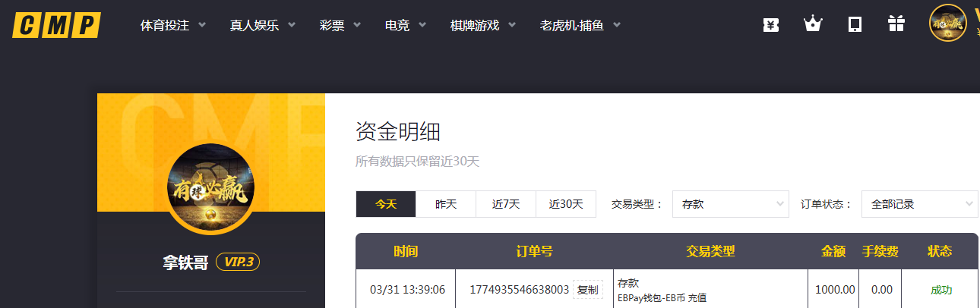This screenshot has width=980, height=308.
Task: Open the 老虎机·捕鱼 menu
Action: tap(572, 25)
